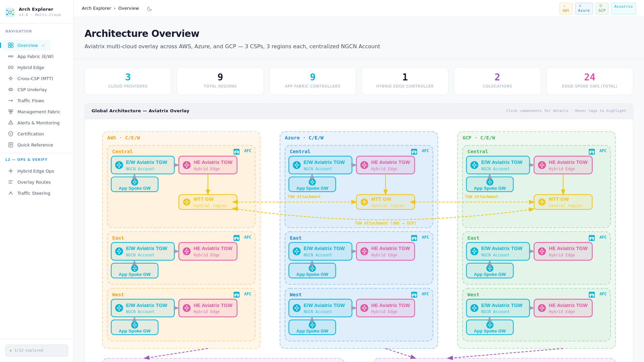Viewport: 644px width, 362px height.
Task: Click the GCP provider filter tag
Action: (602, 9)
